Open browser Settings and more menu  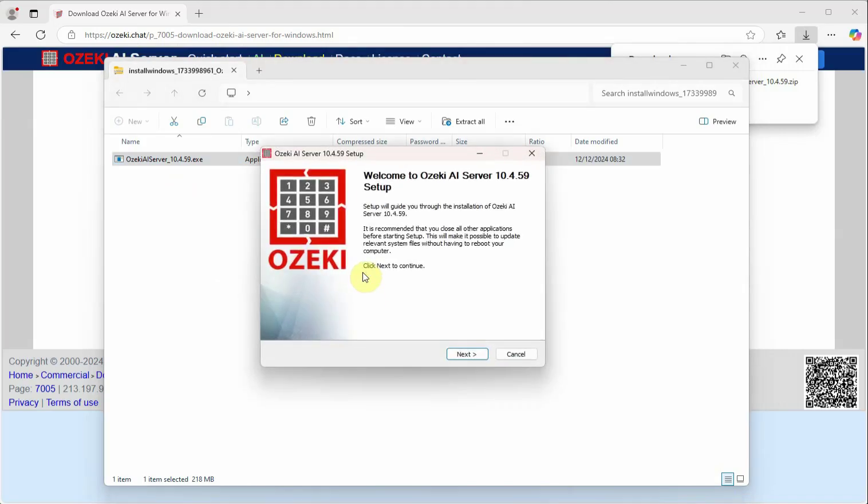point(831,35)
